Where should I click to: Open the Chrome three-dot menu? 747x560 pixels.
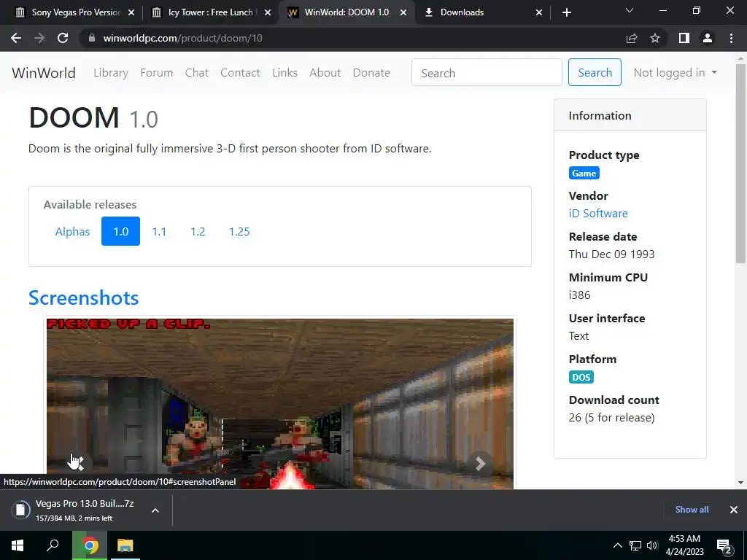[731, 38]
